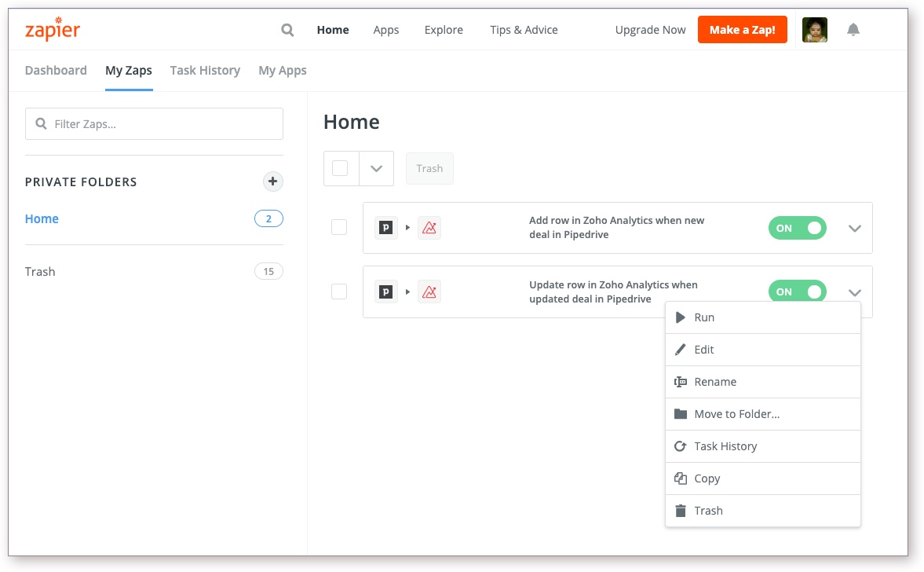Click the Zoho Analytics icon on Add row zap
The width and height of the screenshot is (924, 572).
(429, 228)
